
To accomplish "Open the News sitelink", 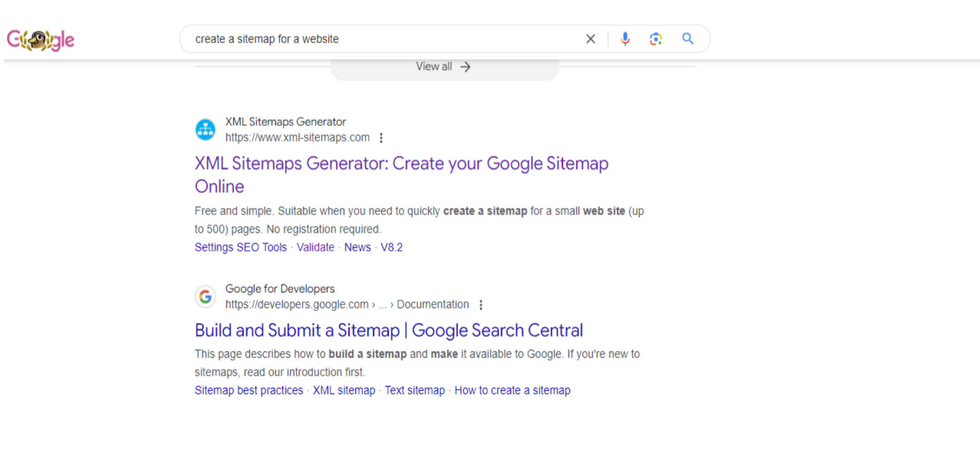I will click(358, 247).
